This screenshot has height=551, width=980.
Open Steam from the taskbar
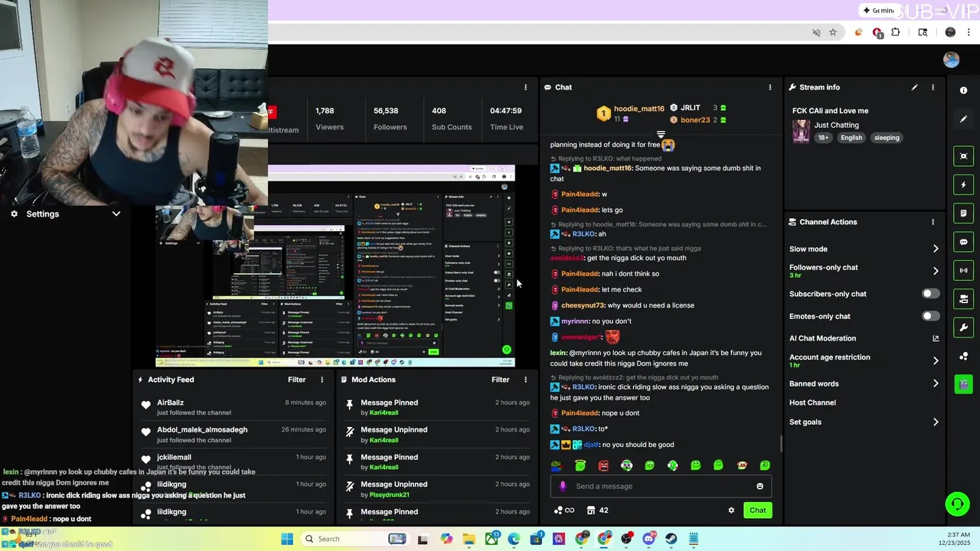[671, 539]
